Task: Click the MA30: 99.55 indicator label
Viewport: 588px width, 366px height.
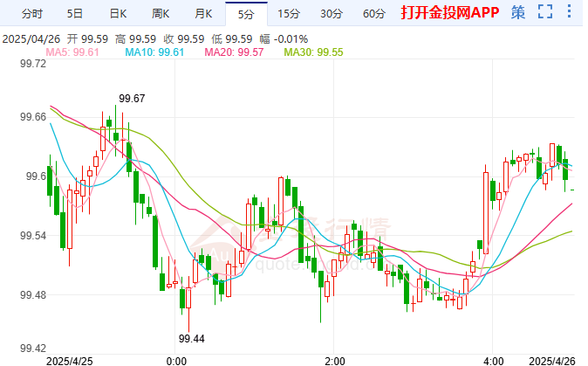Action: click(313, 52)
